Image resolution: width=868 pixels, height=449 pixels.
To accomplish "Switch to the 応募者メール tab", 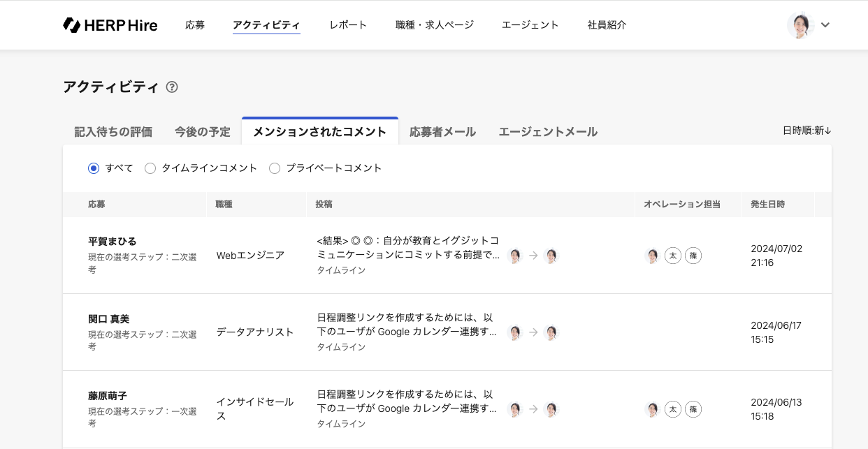I will click(442, 132).
